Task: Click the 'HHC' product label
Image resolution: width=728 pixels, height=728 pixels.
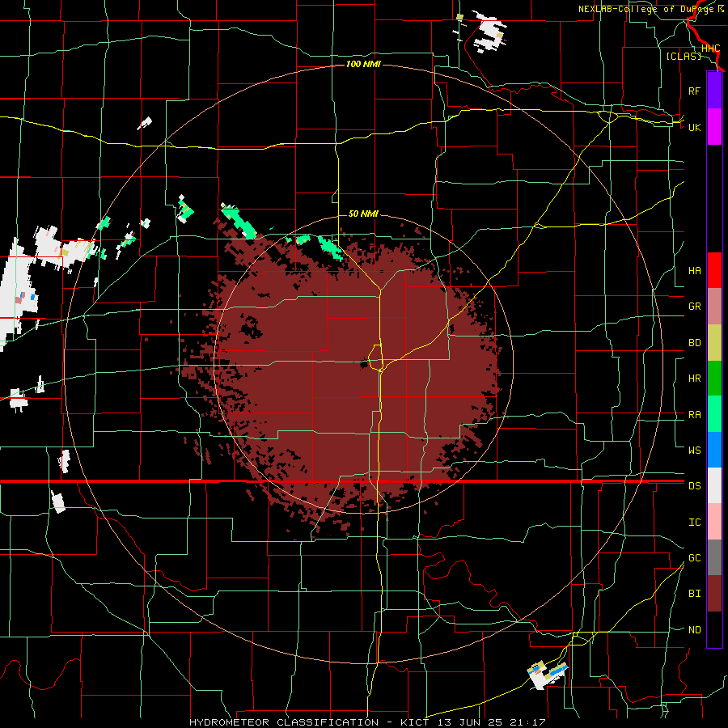Action: pos(710,49)
